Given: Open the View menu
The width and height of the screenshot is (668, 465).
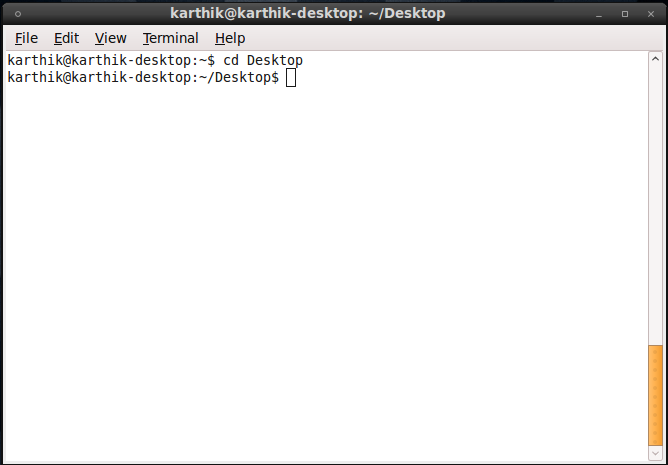Looking at the screenshot, I should point(110,38).
